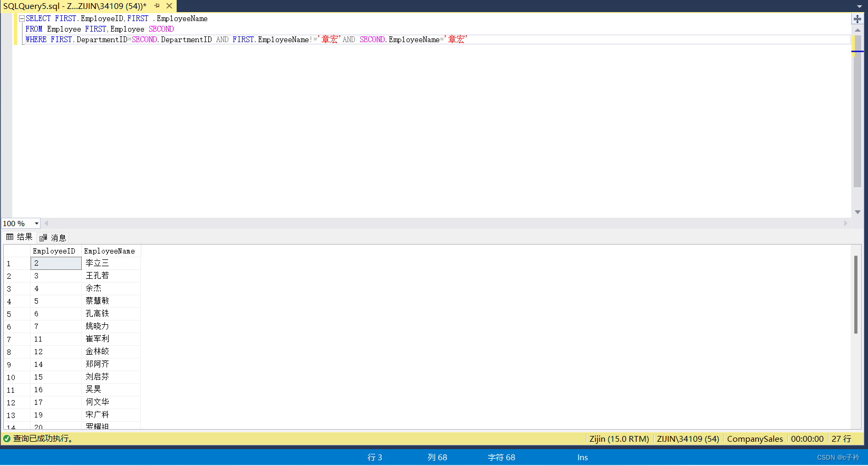
Task: Click the editor vertical scrollbar down arrow
Action: [857, 212]
